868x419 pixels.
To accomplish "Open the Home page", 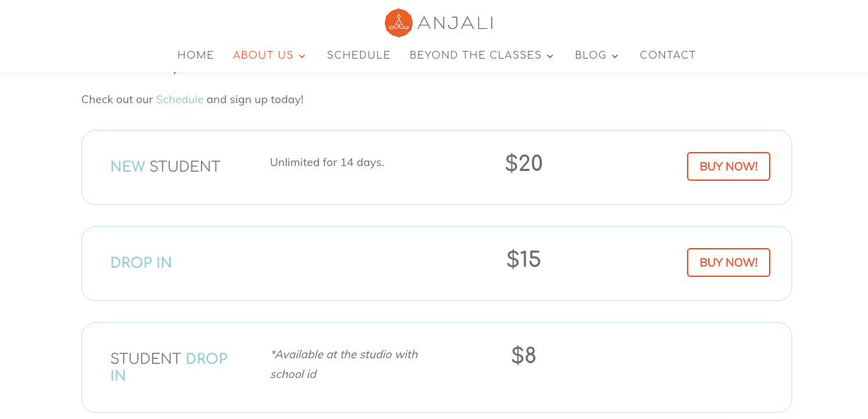I will [195, 55].
